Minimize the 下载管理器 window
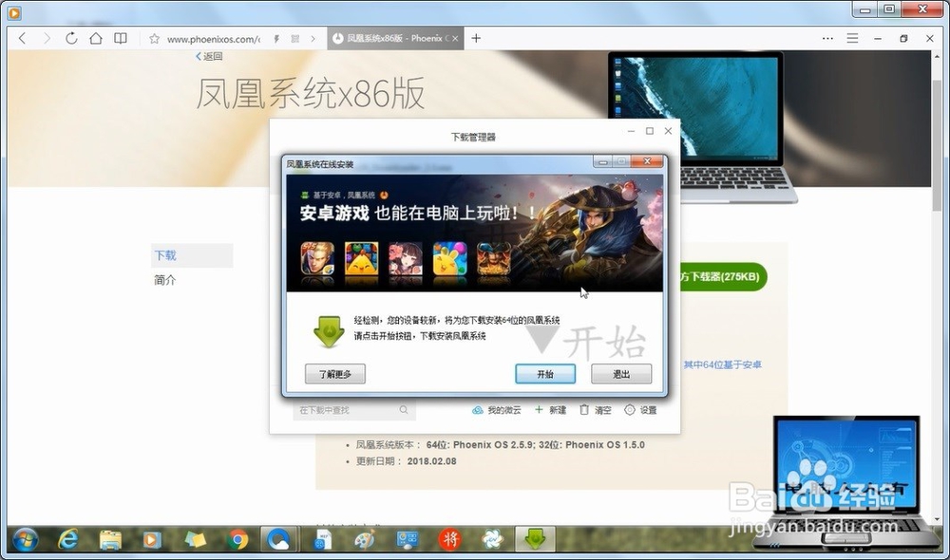 [632, 131]
